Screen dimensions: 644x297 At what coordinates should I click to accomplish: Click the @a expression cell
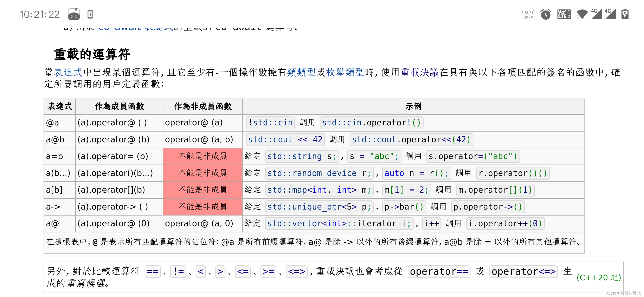[60, 123]
